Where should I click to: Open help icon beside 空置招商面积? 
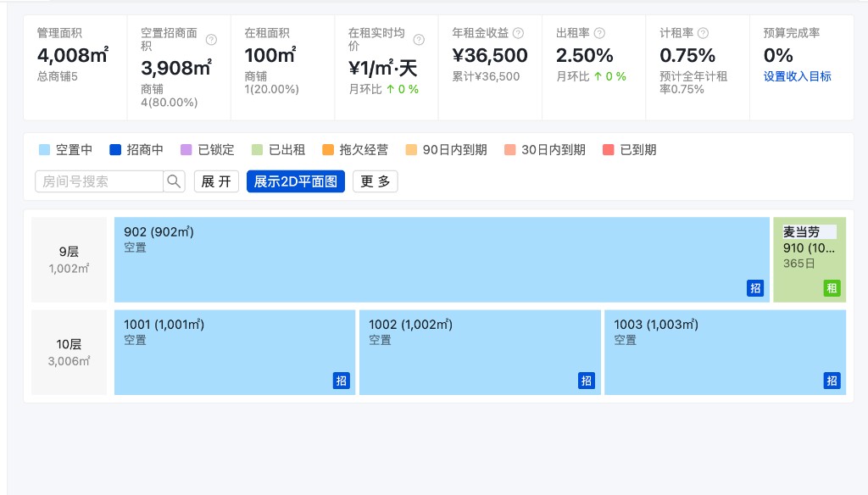click(x=211, y=40)
